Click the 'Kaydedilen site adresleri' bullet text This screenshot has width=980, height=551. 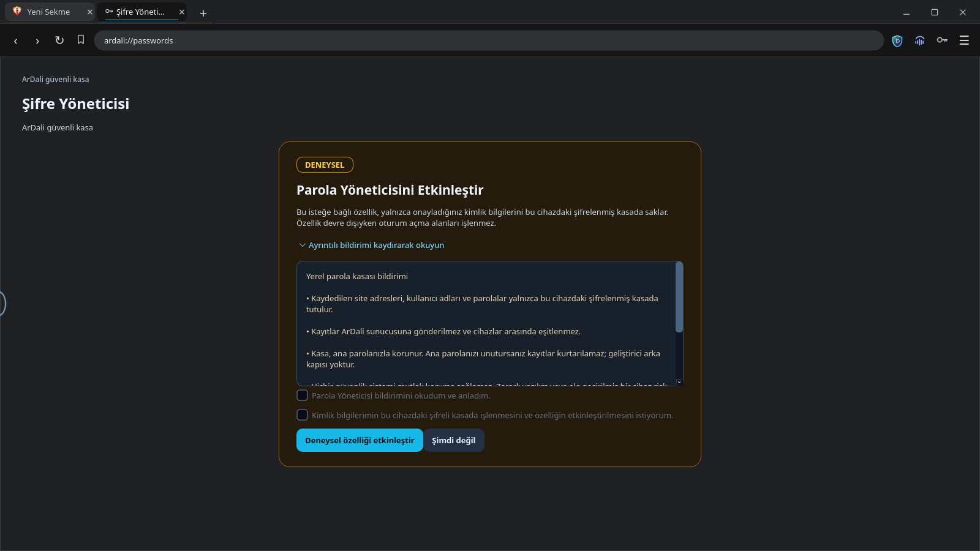coord(482,304)
